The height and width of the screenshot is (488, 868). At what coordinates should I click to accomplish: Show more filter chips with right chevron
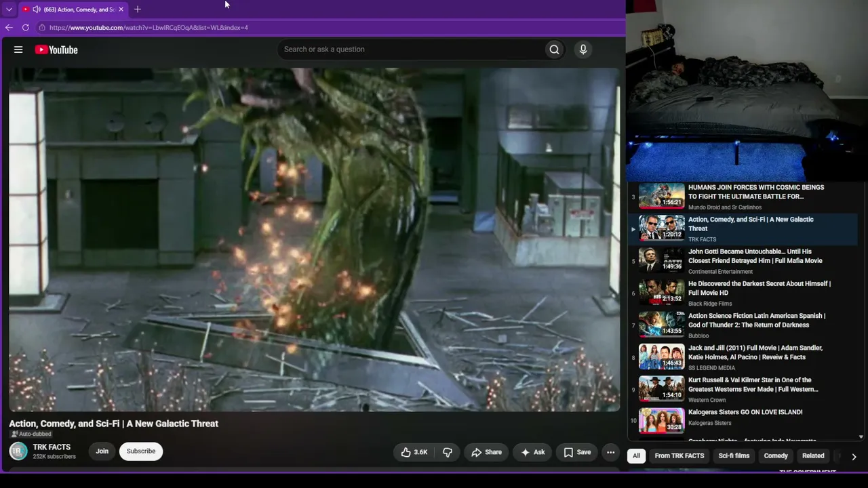[x=854, y=457]
